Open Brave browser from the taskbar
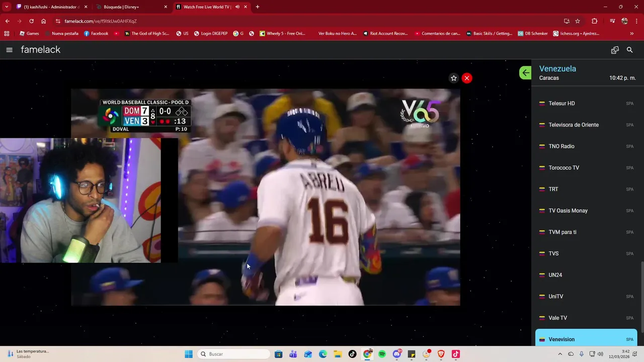This screenshot has height=362, width=644. click(x=441, y=354)
